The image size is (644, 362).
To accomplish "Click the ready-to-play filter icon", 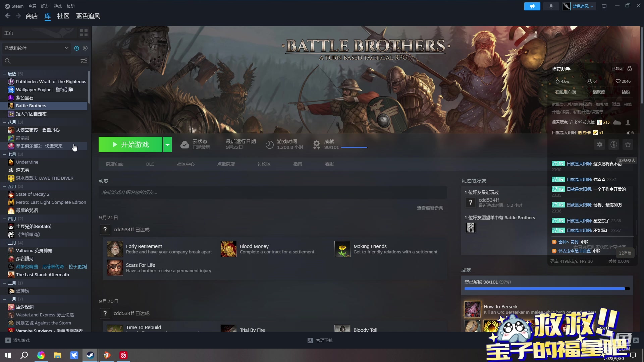I will pyautogui.click(x=85, y=48).
